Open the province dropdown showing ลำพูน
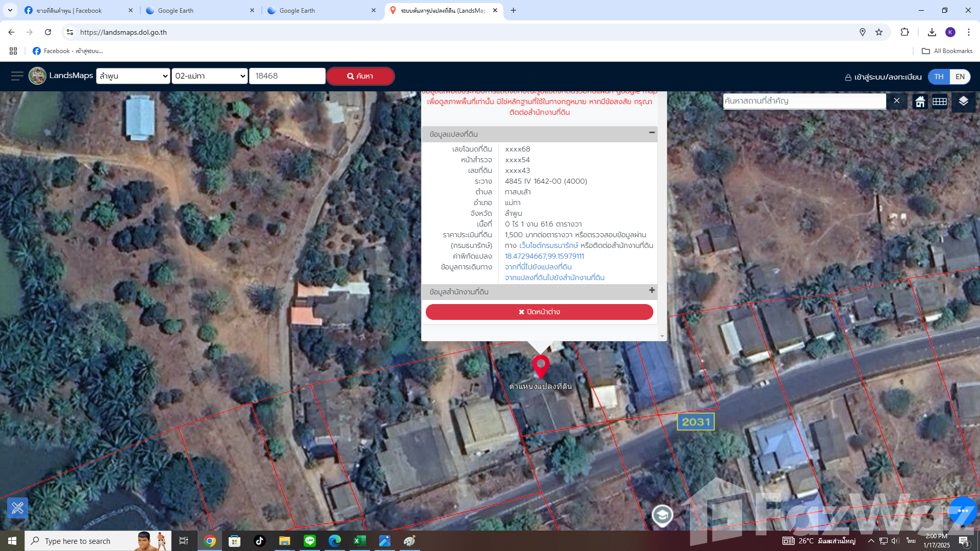 (x=133, y=76)
